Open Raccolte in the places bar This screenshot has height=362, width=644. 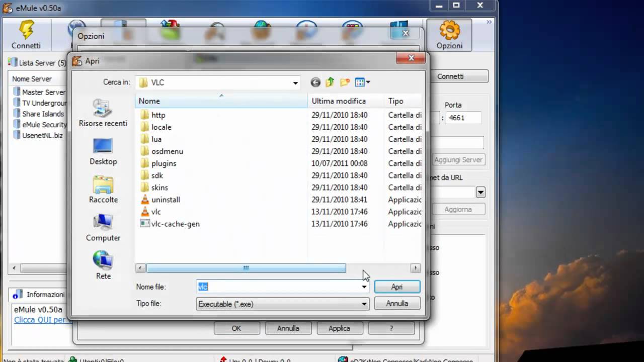coord(103,190)
